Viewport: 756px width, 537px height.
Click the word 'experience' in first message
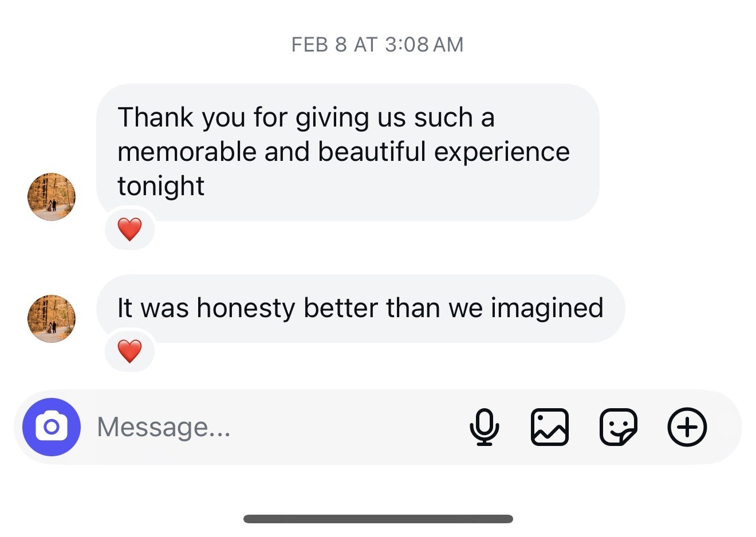502,152
